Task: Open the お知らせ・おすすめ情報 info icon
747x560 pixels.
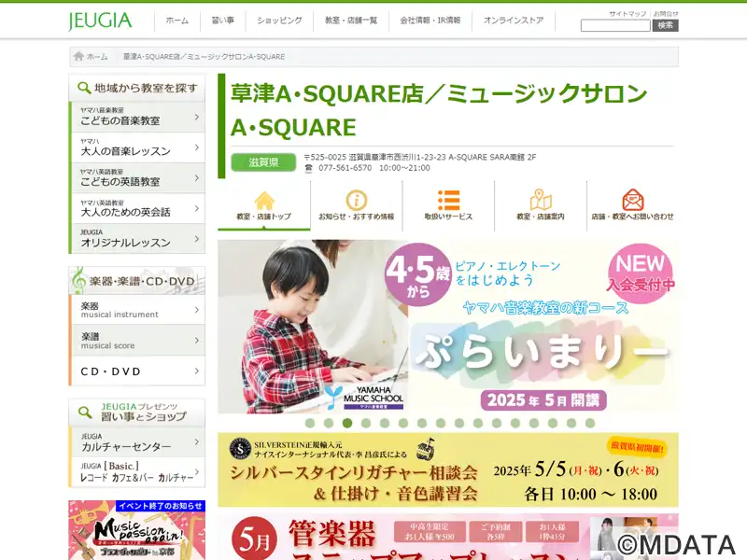Action: click(x=357, y=201)
